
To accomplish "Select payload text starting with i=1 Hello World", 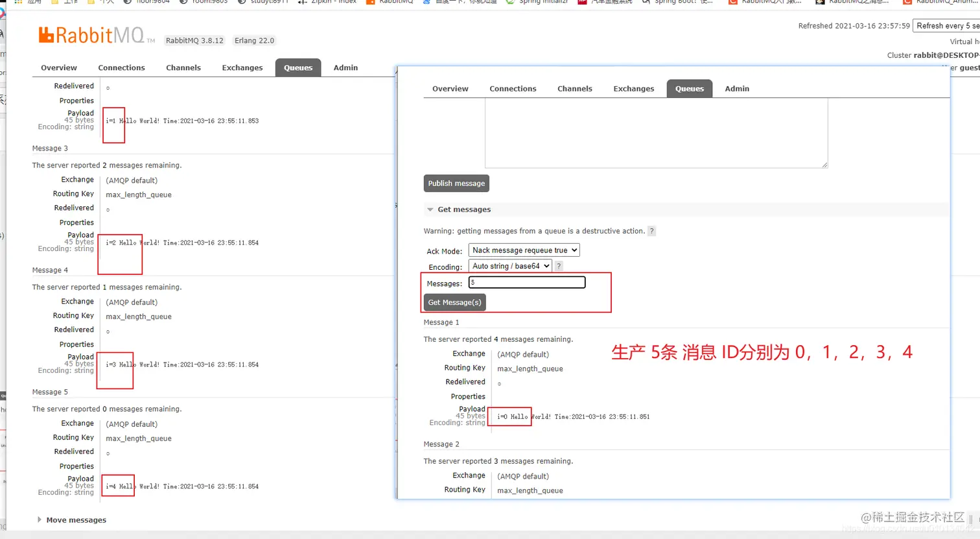I will [x=182, y=121].
